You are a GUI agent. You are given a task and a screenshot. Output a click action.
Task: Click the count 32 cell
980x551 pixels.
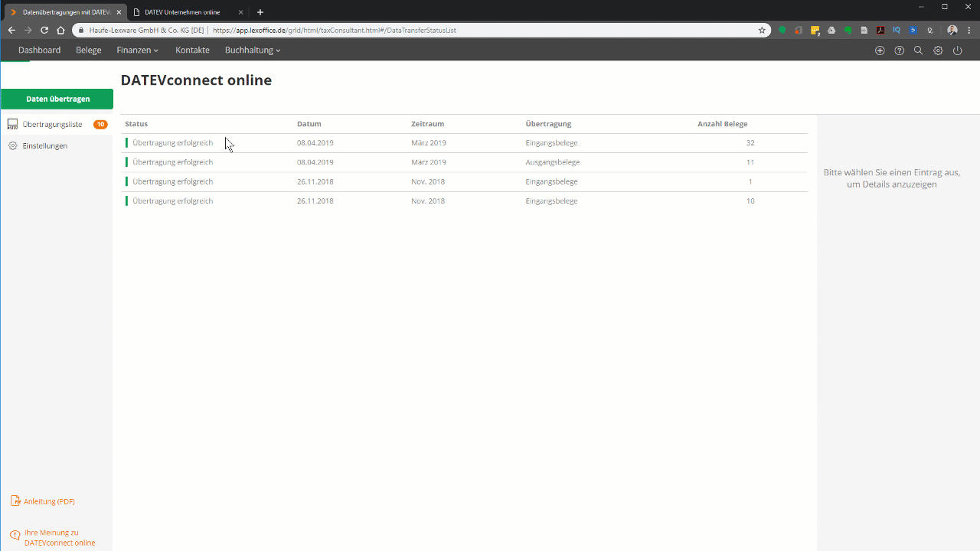pyautogui.click(x=750, y=143)
